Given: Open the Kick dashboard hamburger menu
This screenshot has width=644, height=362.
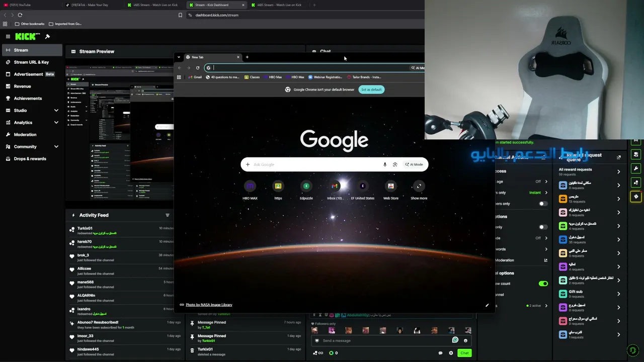Looking at the screenshot, I should 8,36.
